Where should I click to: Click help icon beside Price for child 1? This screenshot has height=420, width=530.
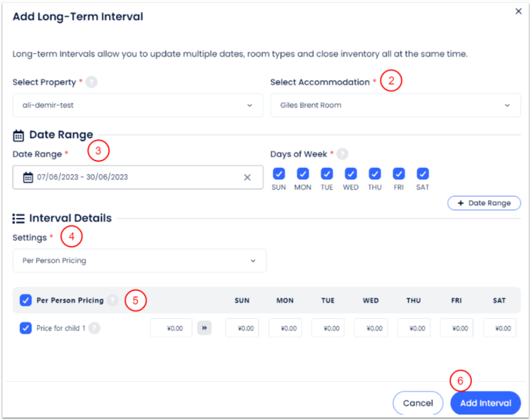click(95, 328)
